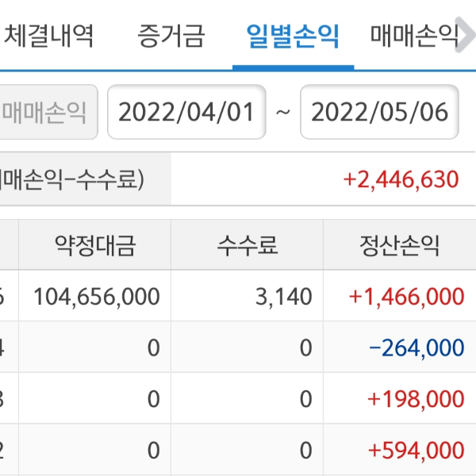The image size is (476, 476).
Task: Open the +1,466,000 settlement row
Action: pyautogui.click(x=406, y=297)
